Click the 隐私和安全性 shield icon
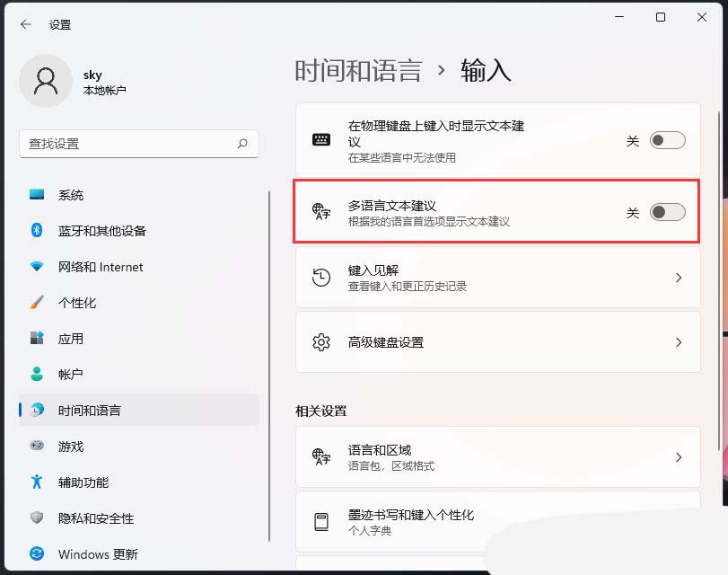The image size is (728, 575). pos(37,517)
